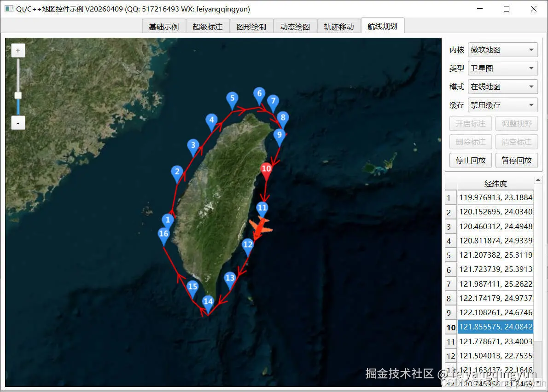Open the 内核 map kernel dropdown

pyautogui.click(x=502, y=50)
